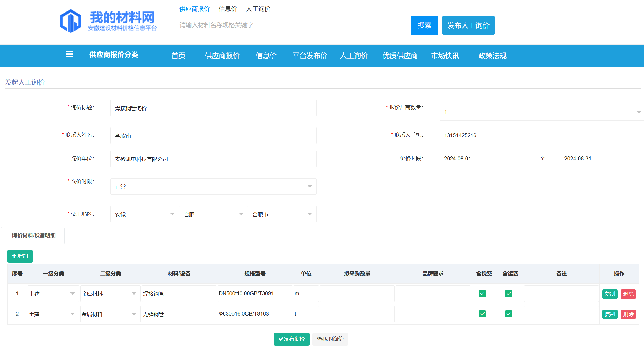Open the inquiry time limit dropdown
Viewport: 644px width, 352px height.
(213, 187)
